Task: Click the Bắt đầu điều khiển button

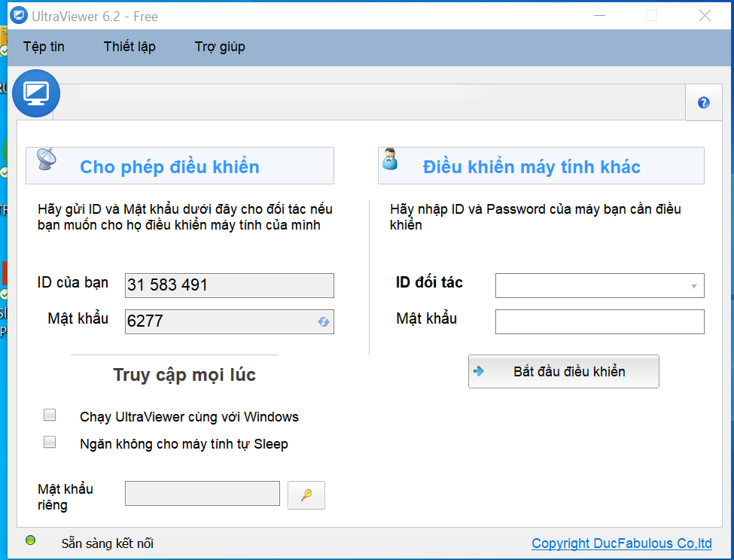Action: pyautogui.click(x=564, y=372)
